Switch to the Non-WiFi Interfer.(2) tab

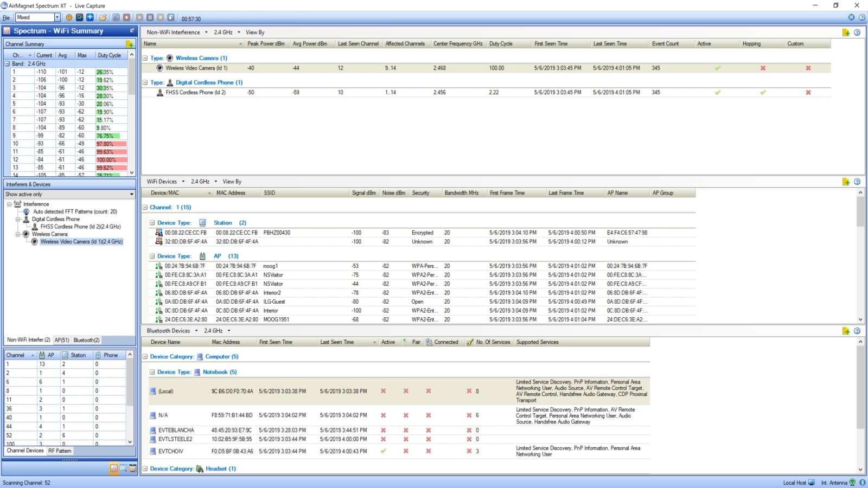coord(28,340)
